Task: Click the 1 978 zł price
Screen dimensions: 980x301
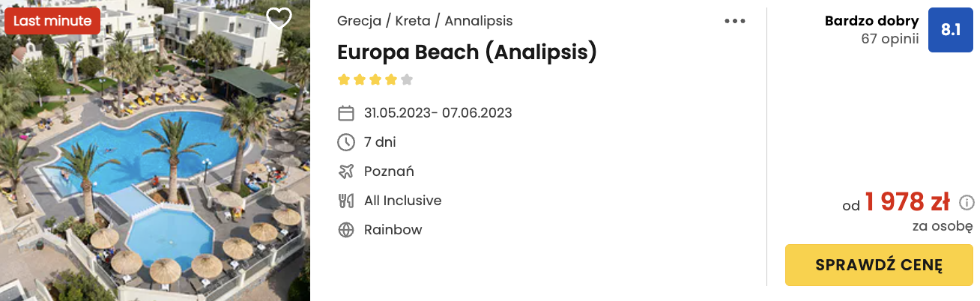Action: [x=907, y=202]
